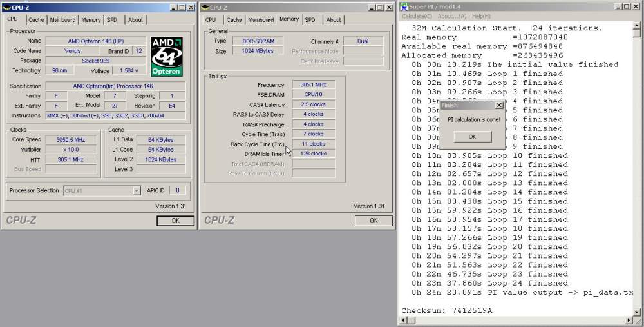Click OK in the Finish dialog
The image size is (644, 327).
[x=472, y=137]
